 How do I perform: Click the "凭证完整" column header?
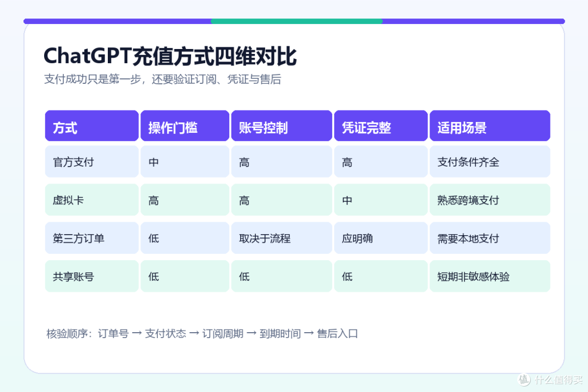pyautogui.click(x=381, y=126)
